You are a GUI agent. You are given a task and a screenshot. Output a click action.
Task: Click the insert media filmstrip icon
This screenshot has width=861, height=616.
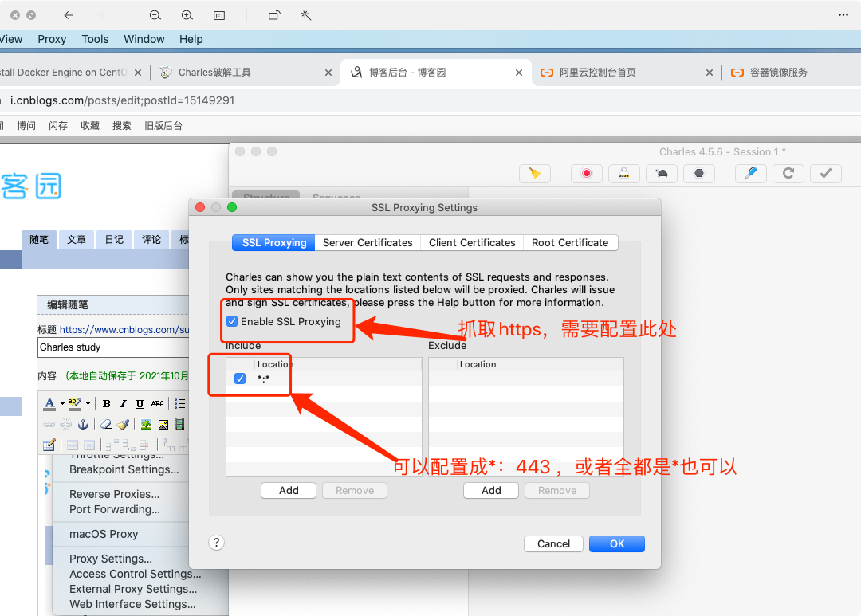point(179,425)
